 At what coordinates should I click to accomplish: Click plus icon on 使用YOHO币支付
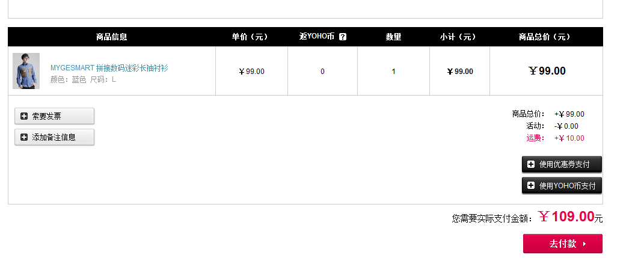pyautogui.click(x=531, y=186)
